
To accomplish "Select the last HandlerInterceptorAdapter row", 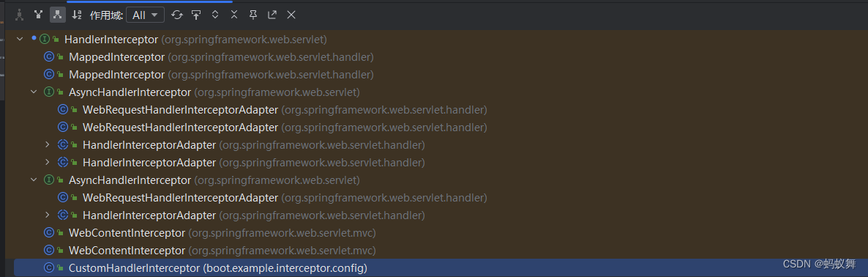I will tap(441, 215).
